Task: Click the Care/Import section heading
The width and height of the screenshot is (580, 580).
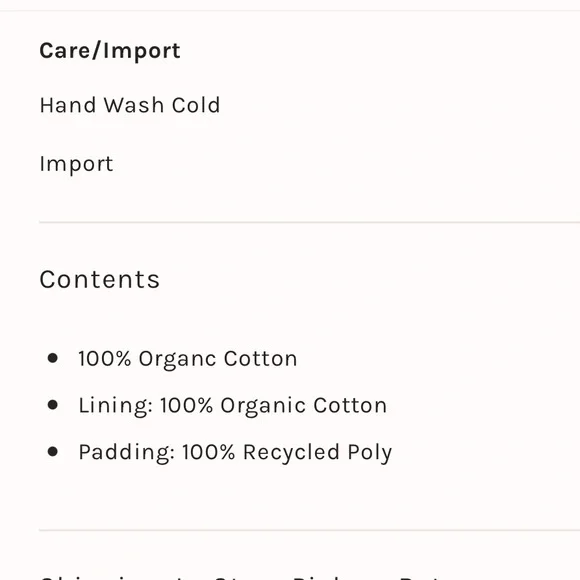Action: 110,51
